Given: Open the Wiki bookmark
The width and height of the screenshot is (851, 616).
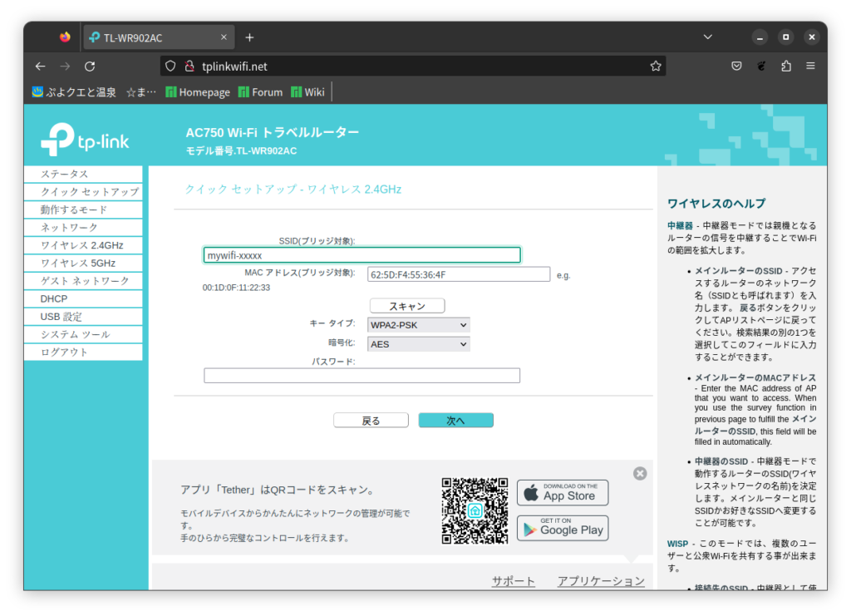Looking at the screenshot, I should point(307,92).
